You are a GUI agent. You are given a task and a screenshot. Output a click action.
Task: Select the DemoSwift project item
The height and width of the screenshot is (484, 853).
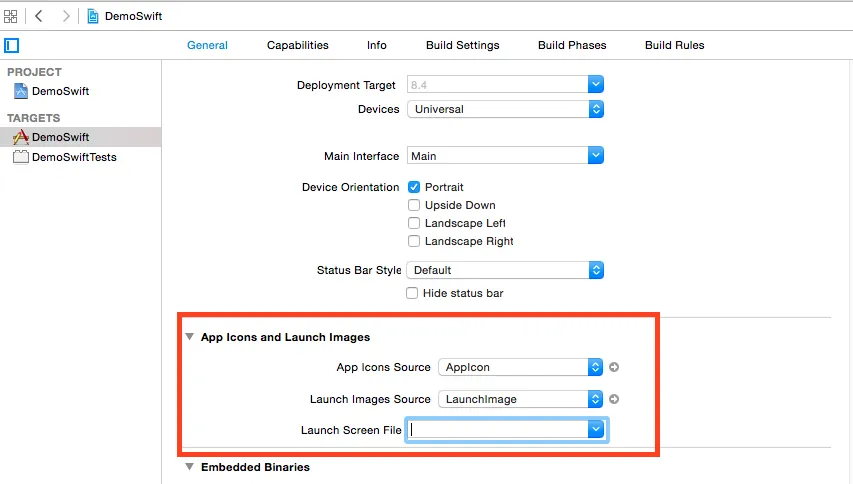60,91
